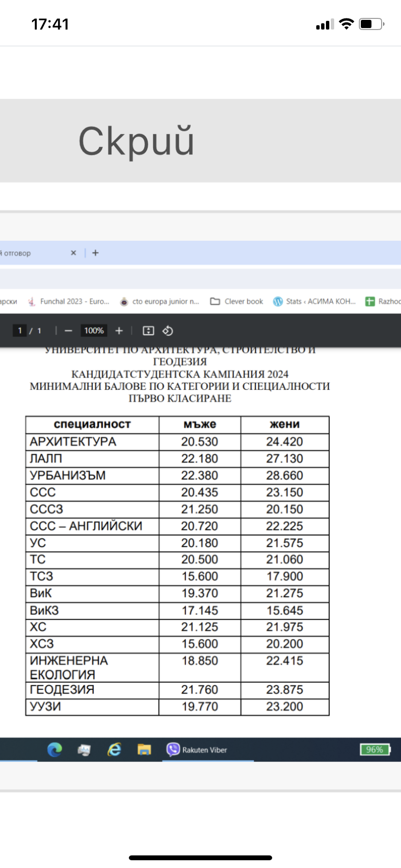Select the 'ССС – АНГЛИЙСКИ' row label

coord(86,526)
